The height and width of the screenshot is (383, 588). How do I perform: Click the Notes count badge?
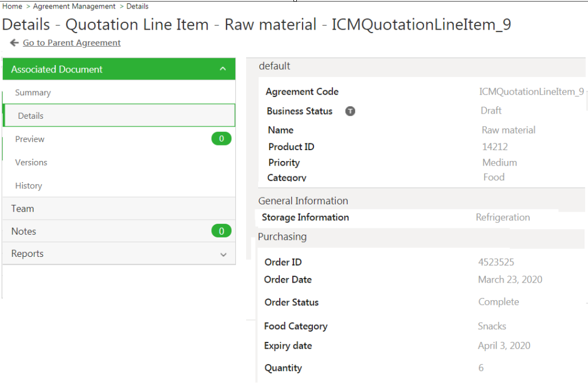[221, 231]
